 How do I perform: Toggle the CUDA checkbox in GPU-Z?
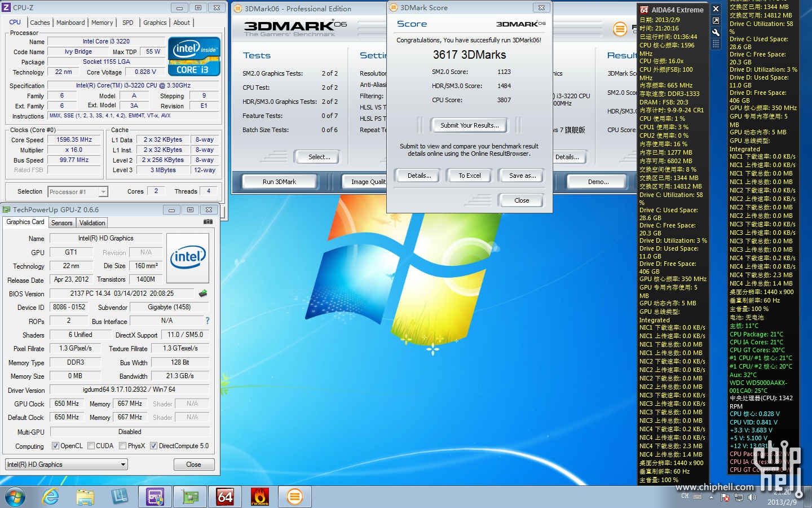point(91,445)
